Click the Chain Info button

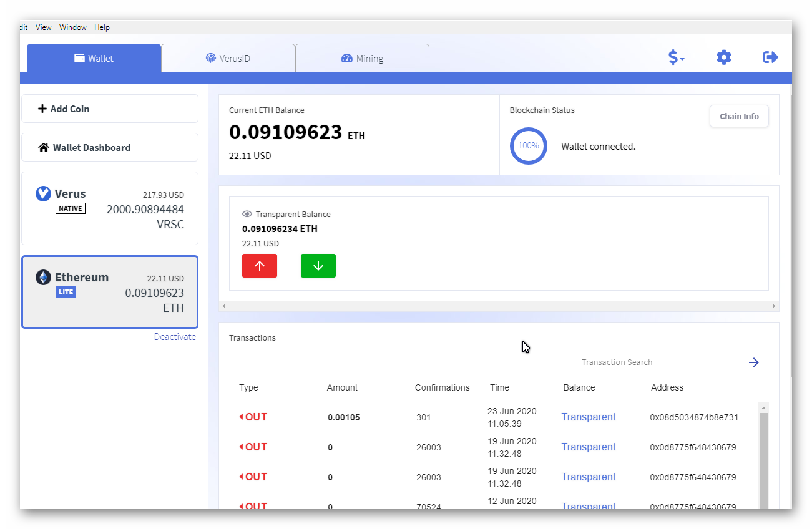click(x=739, y=116)
